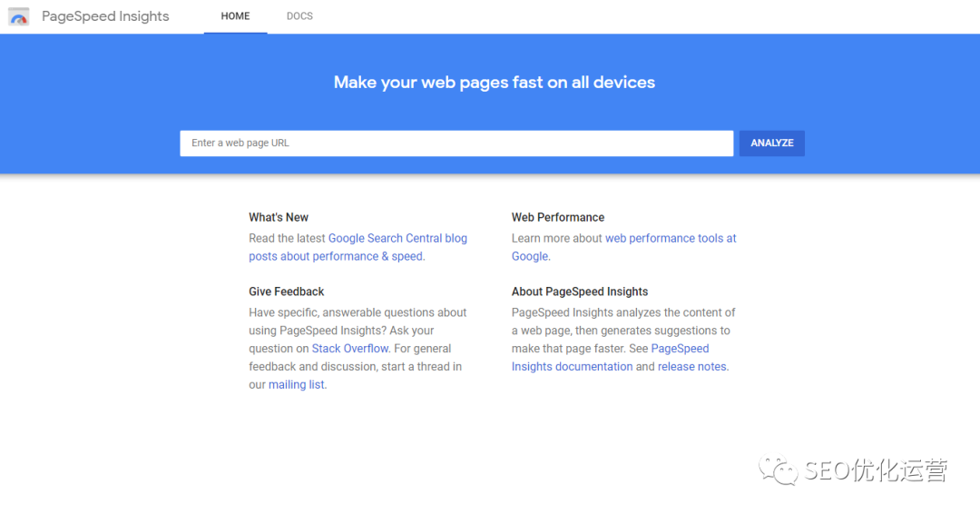The image size is (980, 514).
Task: Click the 'Make your web pages fast' headline
Action: [x=495, y=83]
